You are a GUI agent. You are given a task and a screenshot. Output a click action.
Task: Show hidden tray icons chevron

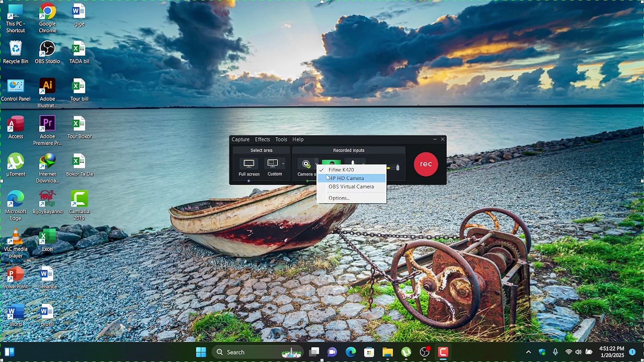tap(528, 352)
